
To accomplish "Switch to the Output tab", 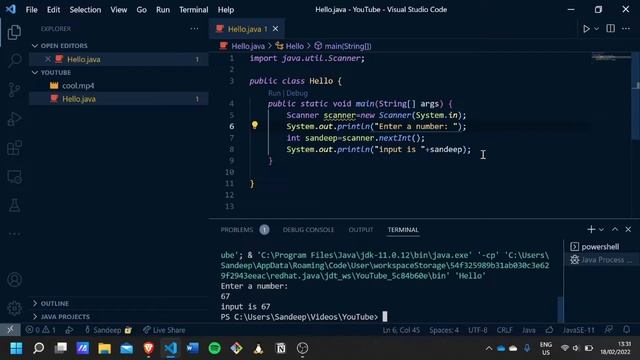I will pos(361,230).
